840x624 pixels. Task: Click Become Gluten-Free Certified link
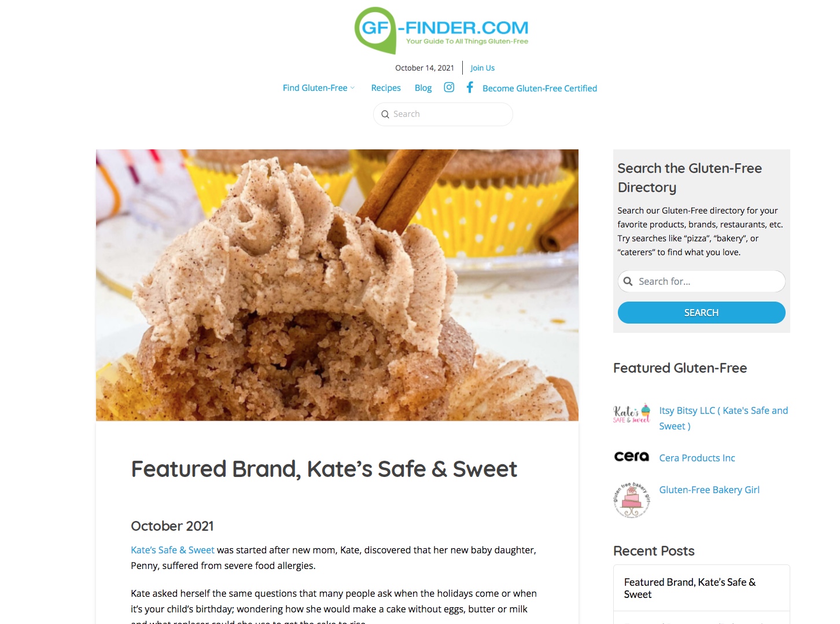pos(540,89)
